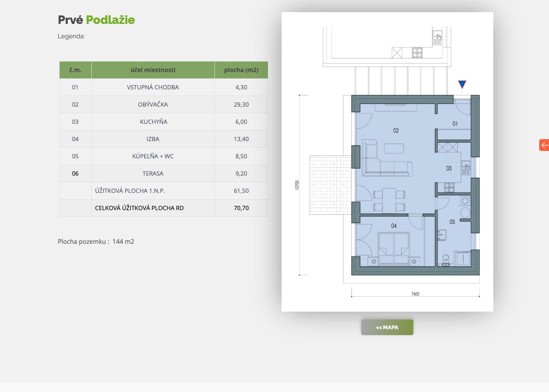
Task: Click the dining table with chairs
Action: [x=389, y=200]
